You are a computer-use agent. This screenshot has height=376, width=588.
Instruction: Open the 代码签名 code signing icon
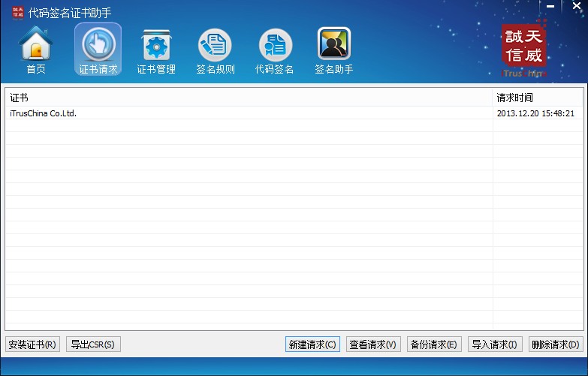click(x=275, y=50)
